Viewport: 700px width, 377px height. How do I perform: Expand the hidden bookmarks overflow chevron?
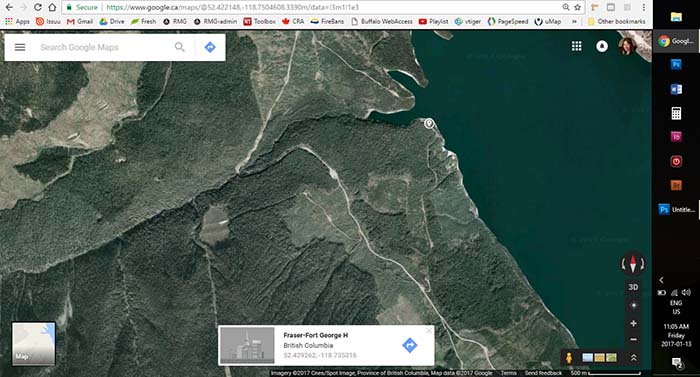(x=575, y=21)
